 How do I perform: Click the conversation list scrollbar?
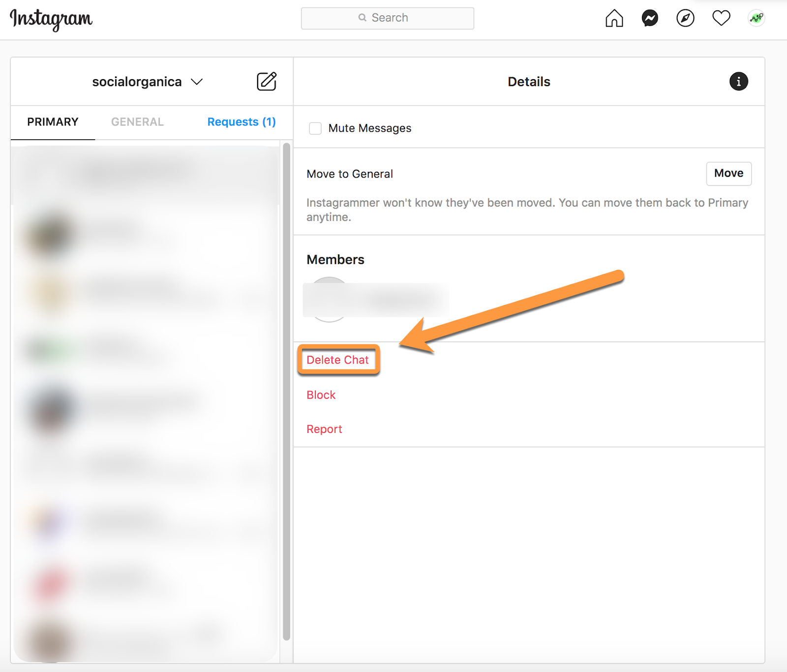click(x=286, y=392)
